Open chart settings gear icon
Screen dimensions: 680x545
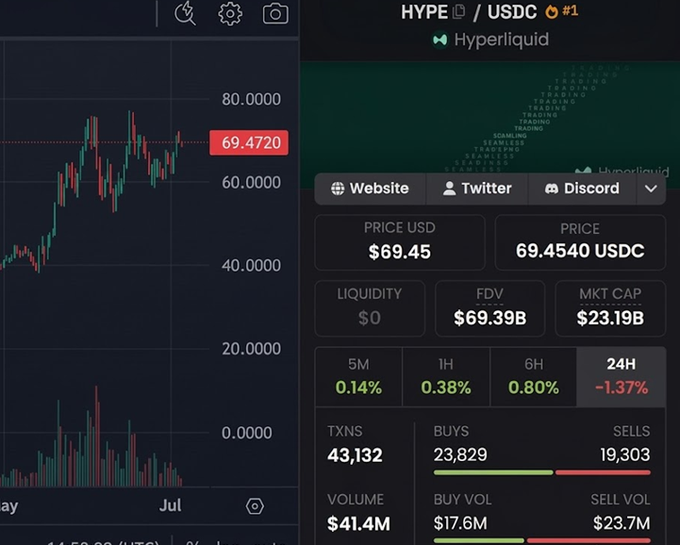tap(230, 14)
